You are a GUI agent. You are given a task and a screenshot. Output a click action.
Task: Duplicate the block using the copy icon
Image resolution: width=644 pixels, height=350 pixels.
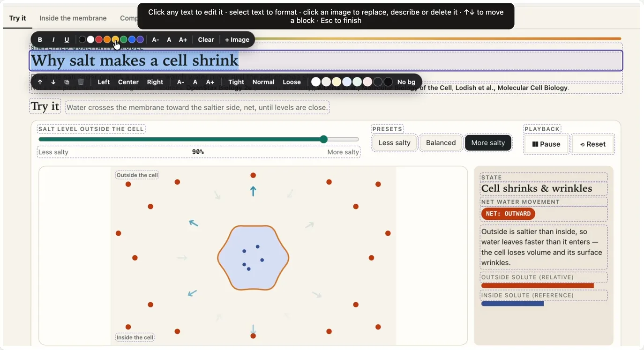coord(67,82)
